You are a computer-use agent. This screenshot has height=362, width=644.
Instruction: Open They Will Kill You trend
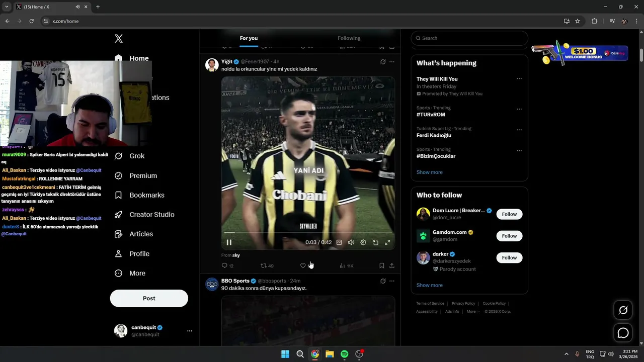(437, 79)
